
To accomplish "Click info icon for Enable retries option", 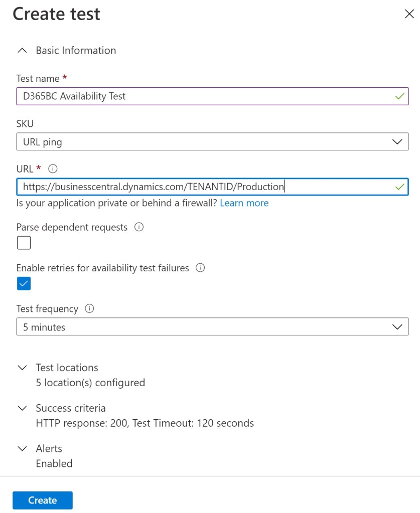I will tap(200, 268).
